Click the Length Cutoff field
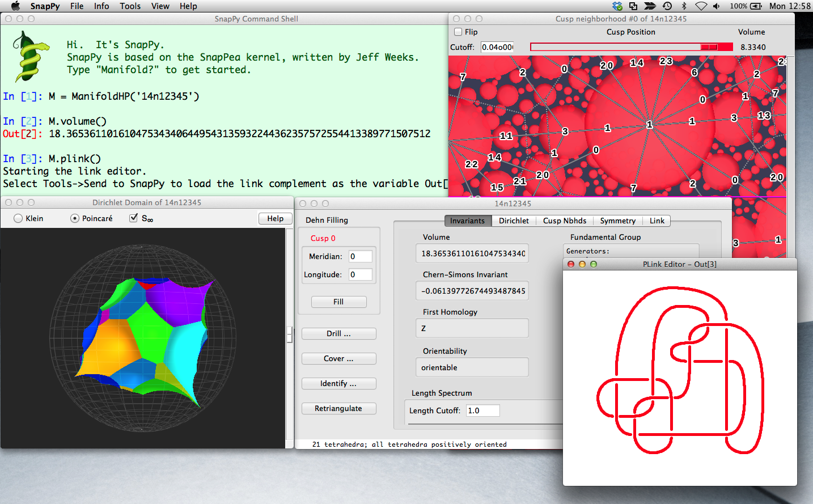 (x=483, y=410)
